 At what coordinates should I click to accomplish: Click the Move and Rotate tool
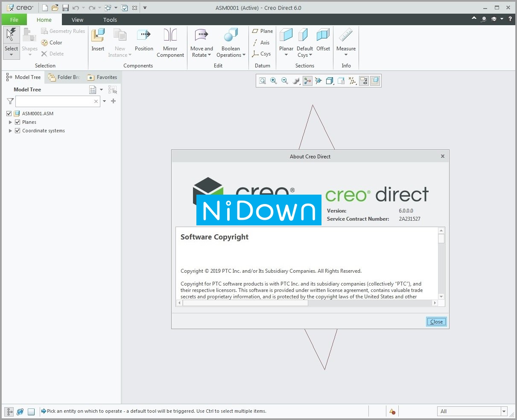pos(202,43)
